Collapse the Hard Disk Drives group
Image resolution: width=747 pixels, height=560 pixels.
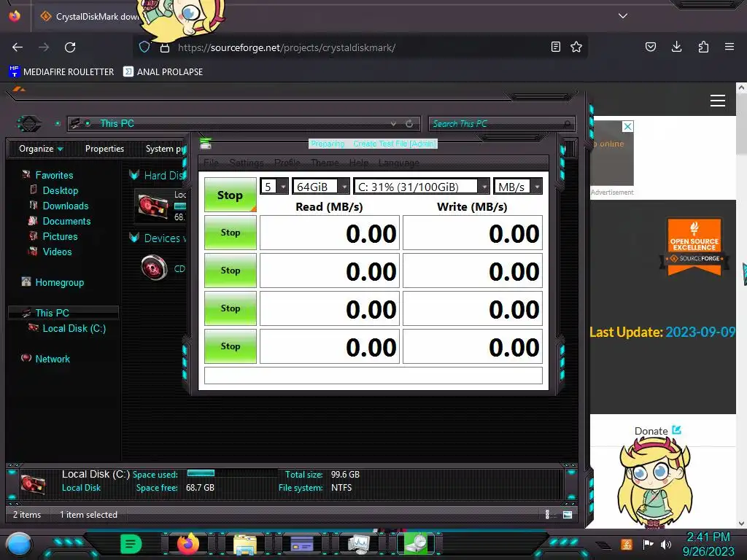(134, 175)
